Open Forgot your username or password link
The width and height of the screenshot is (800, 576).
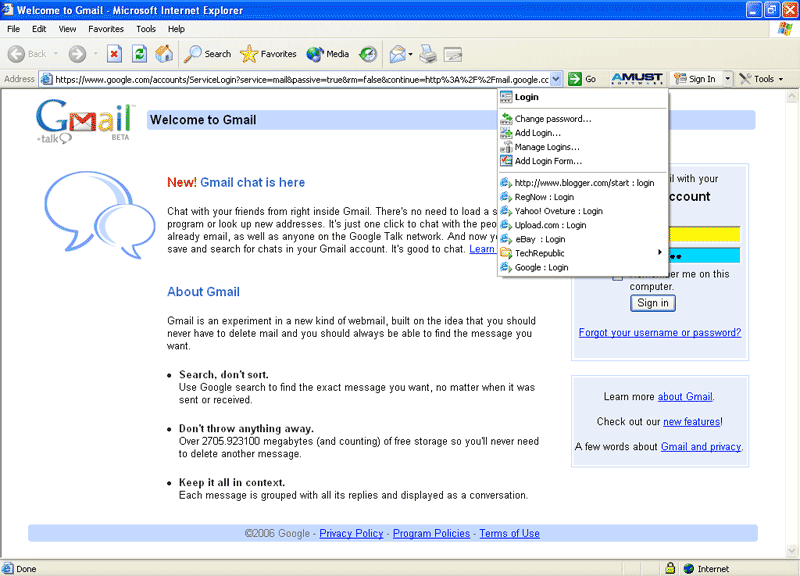click(x=659, y=333)
